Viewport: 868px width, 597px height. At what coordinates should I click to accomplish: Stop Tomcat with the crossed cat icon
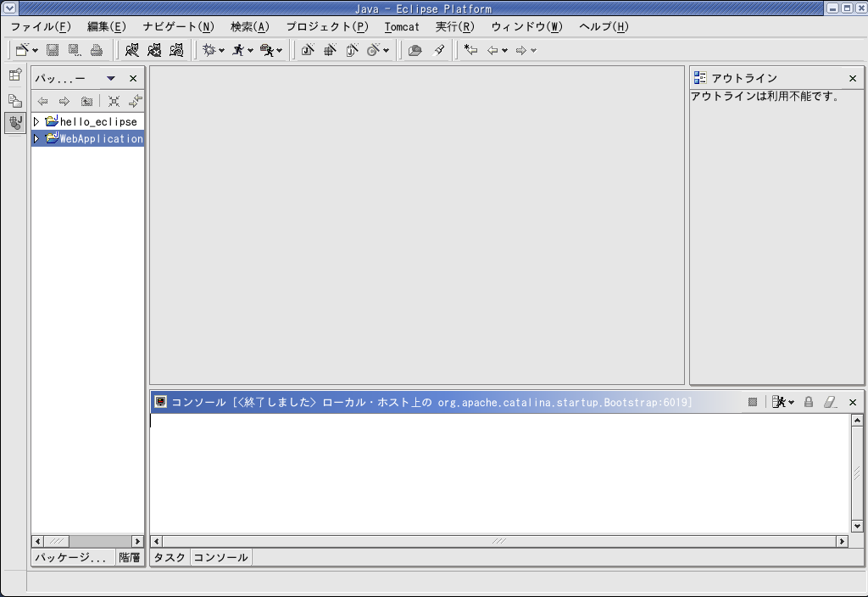point(154,50)
